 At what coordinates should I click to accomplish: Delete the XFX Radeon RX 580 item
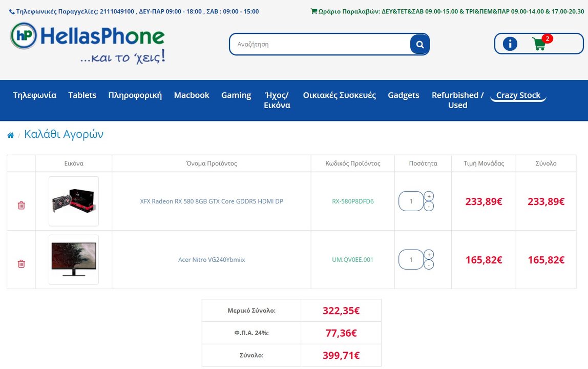coord(22,206)
